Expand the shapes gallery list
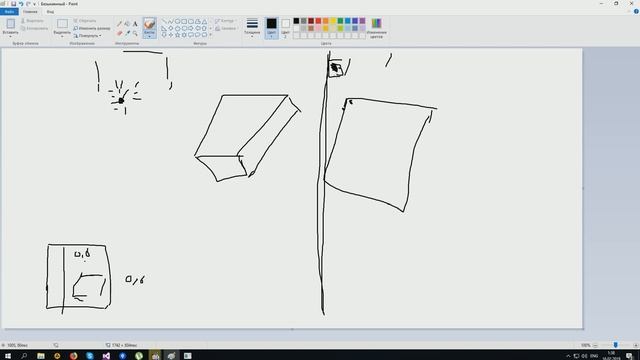Viewport: 640px width, 360px height. pyautogui.click(x=210, y=35)
